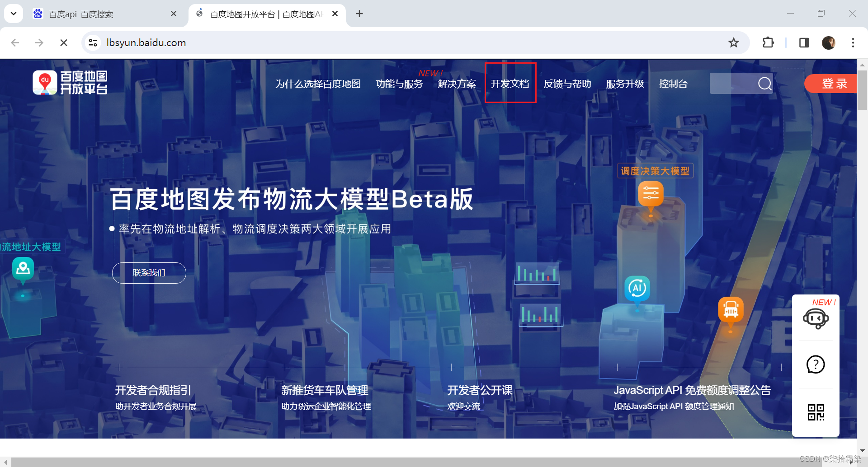Image resolution: width=868 pixels, height=467 pixels.
Task: Open the site permissions icon in address bar
Action: pyautogui.click(x=93, y=42)
